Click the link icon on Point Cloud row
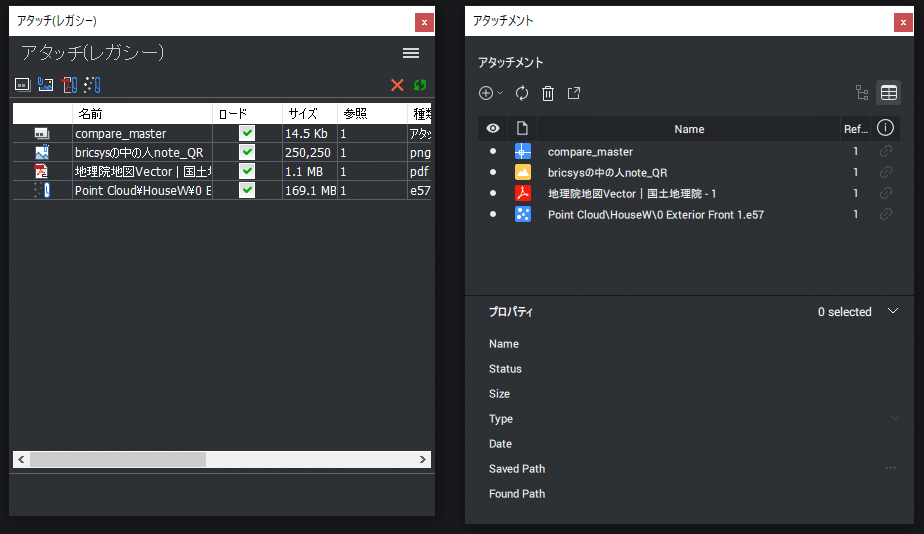924x534 pixels. click(885, 214)
